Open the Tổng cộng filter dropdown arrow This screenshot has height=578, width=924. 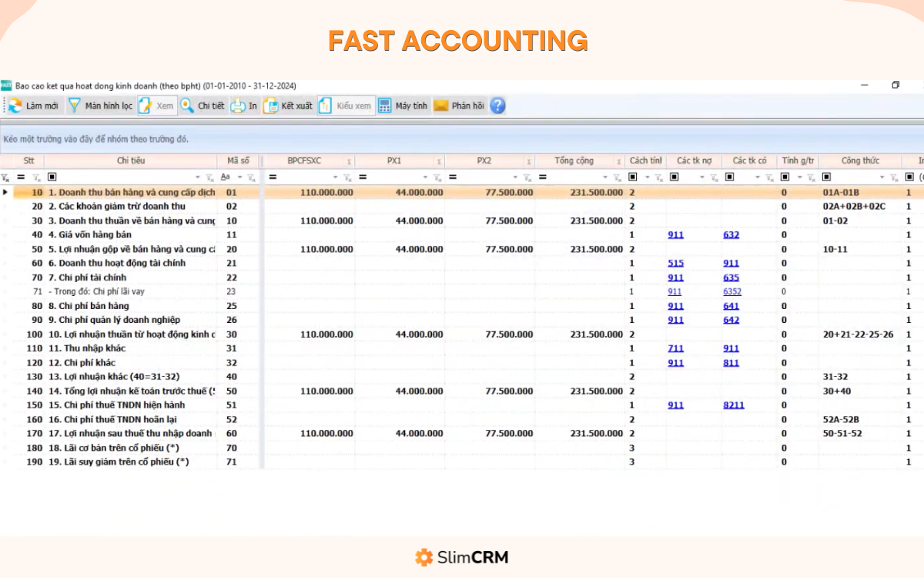[605, 177]
